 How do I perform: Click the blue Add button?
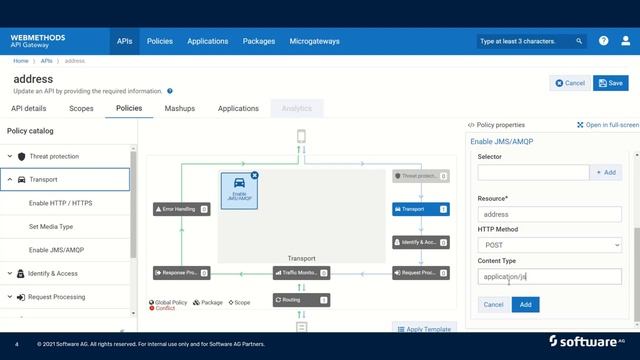pos(525,304)
